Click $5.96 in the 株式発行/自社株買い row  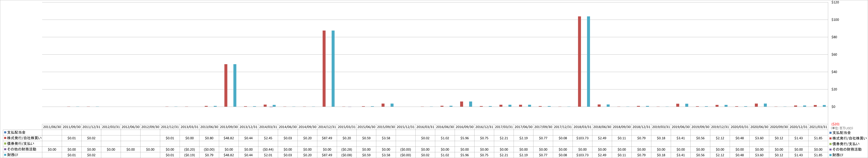coord(464,138)
